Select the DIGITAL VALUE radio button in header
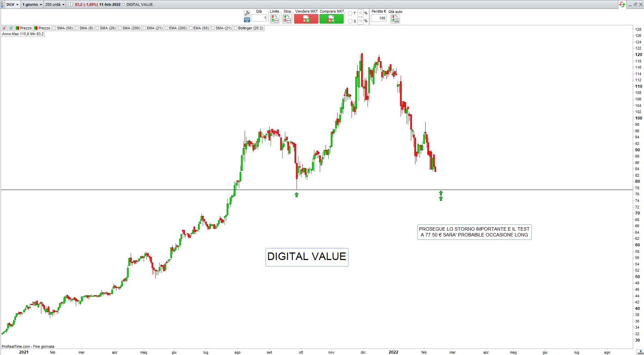 click(123, 4)
